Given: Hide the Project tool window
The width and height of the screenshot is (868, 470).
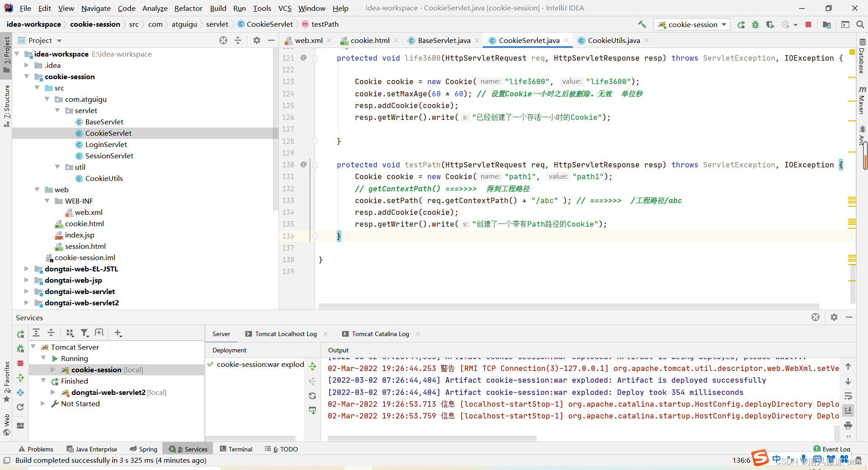Looking at the screenshot, I should [271, 40].
